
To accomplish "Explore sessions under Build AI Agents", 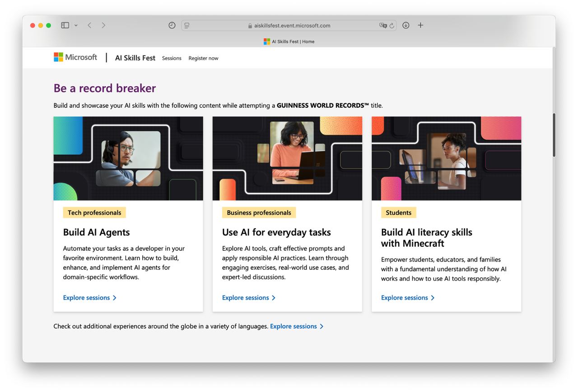I will click(90, 298).
